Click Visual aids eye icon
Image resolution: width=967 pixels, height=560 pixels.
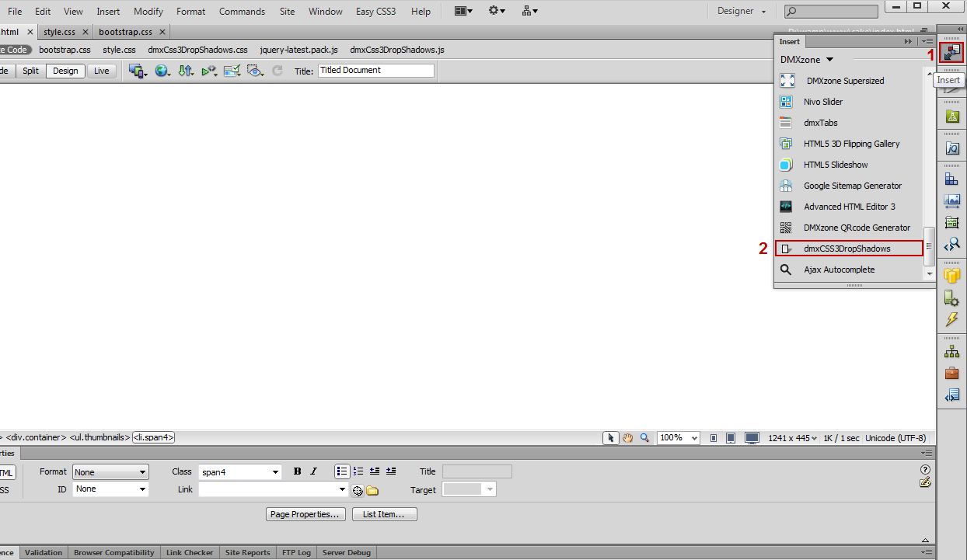255,71
